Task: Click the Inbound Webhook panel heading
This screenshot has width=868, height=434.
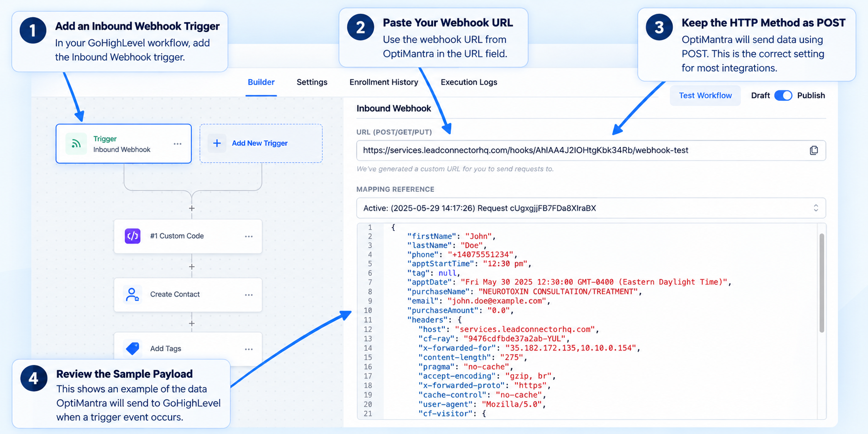Action: pyautogui.click(x=394, y=109)
